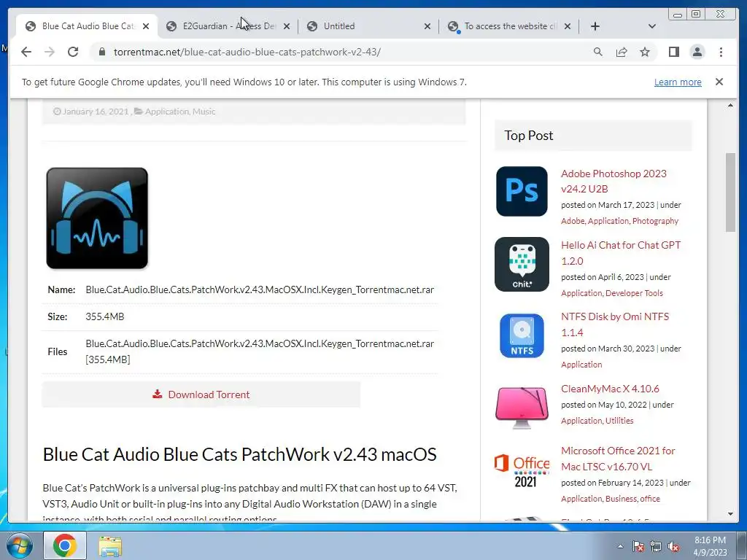Click the Download Torrent button

201,394
